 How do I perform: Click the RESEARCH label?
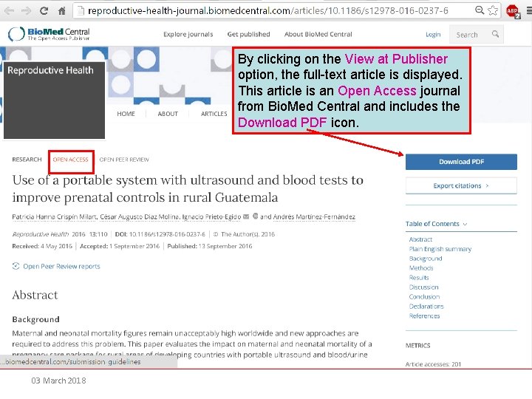click(27, 160)
